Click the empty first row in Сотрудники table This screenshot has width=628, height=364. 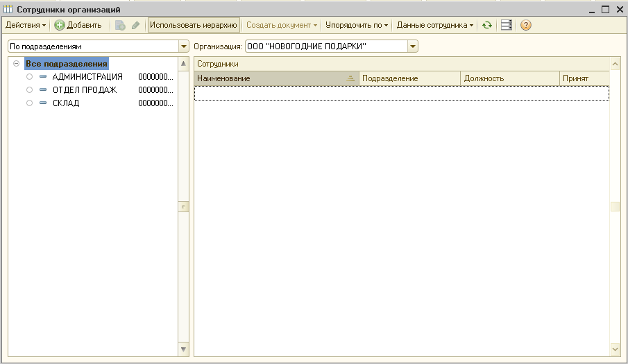(x=402, y=93)
